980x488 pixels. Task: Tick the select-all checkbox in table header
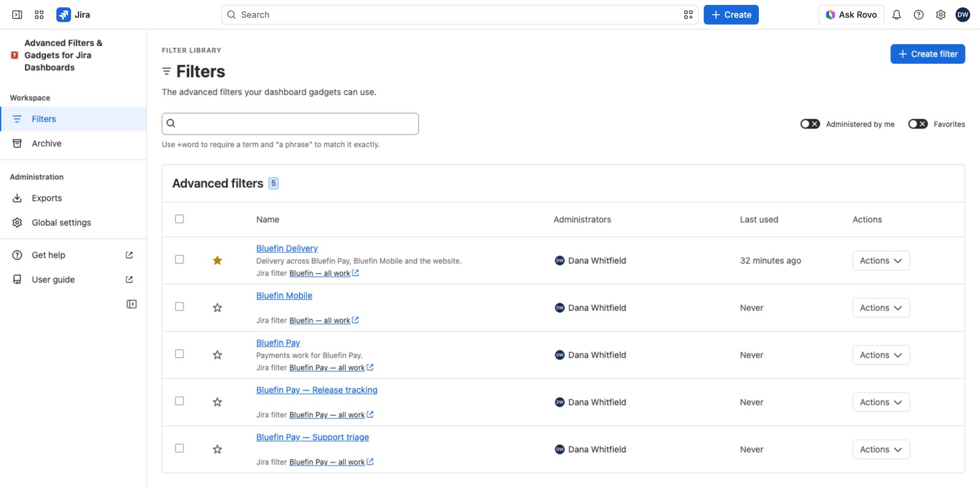[179, 219]
